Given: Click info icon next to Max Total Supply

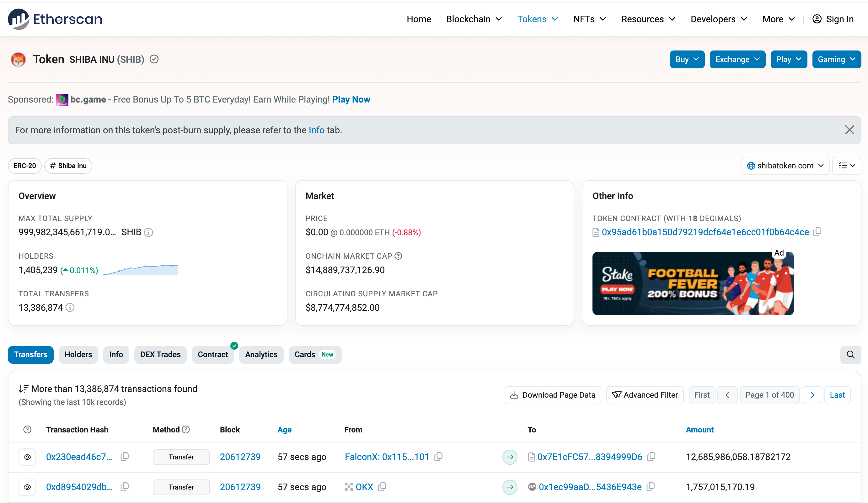Looking at the screenshot, I should [148, 232].
